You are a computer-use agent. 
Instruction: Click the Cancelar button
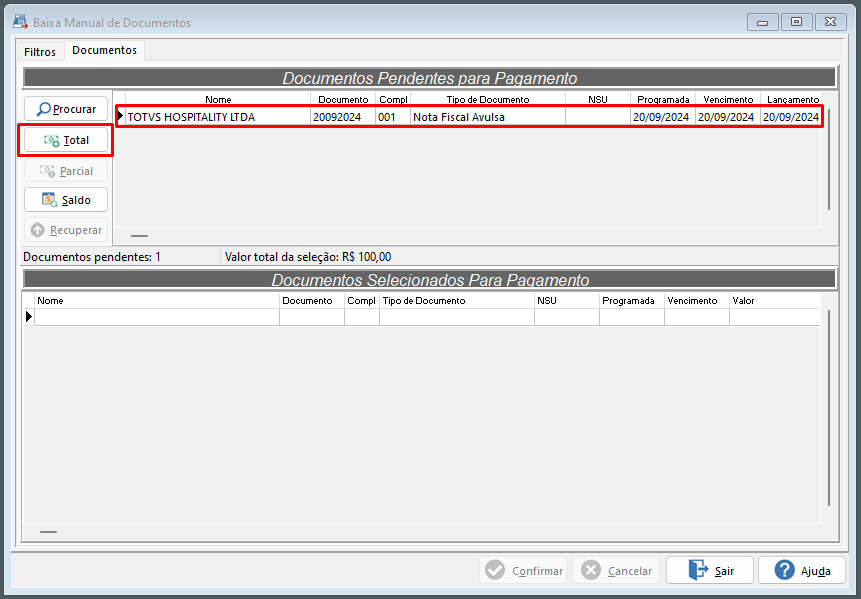[617, 571]
